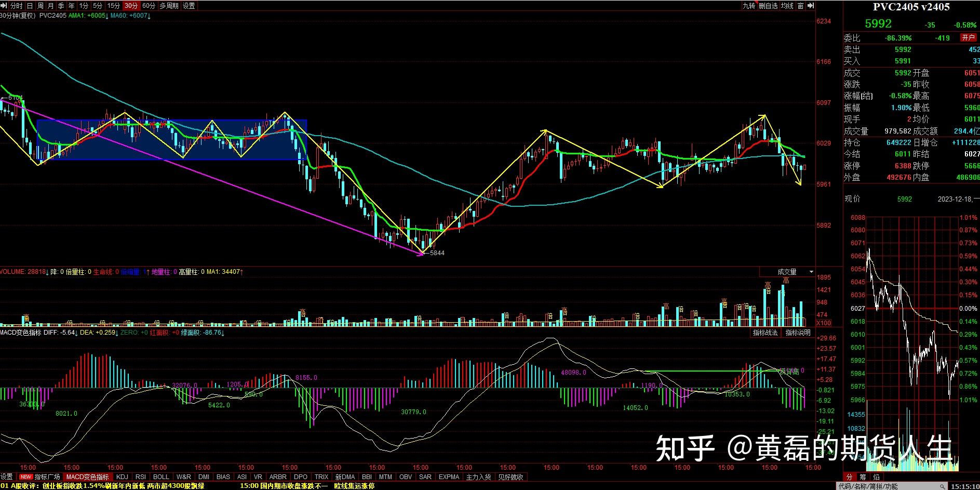The width and height of the screenshot is (980, 490).
Task: Click 指标战法 button on MACD panel
Action: (766, 333)
